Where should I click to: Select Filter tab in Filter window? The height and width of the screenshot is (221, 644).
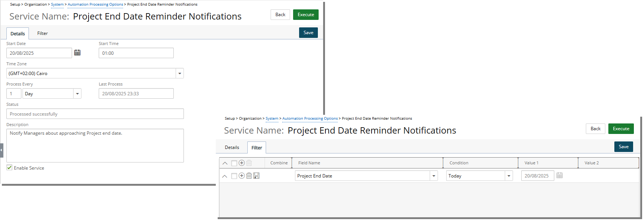[257, 147]
